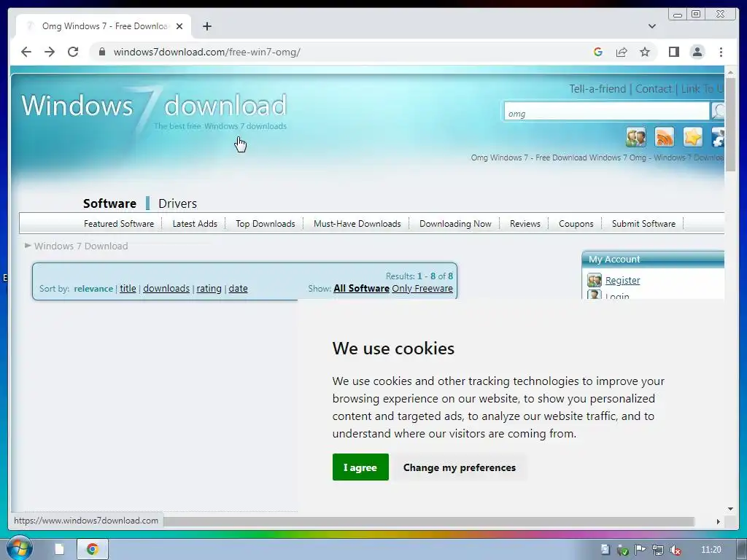Click the network tray icon
747x560 pixels.
658,550
